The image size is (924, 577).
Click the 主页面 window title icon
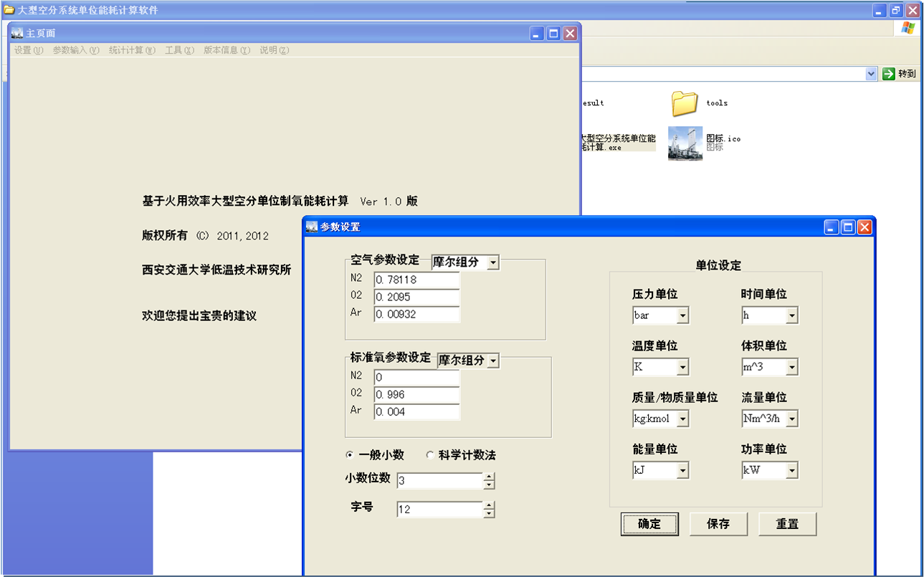(17, 33)
